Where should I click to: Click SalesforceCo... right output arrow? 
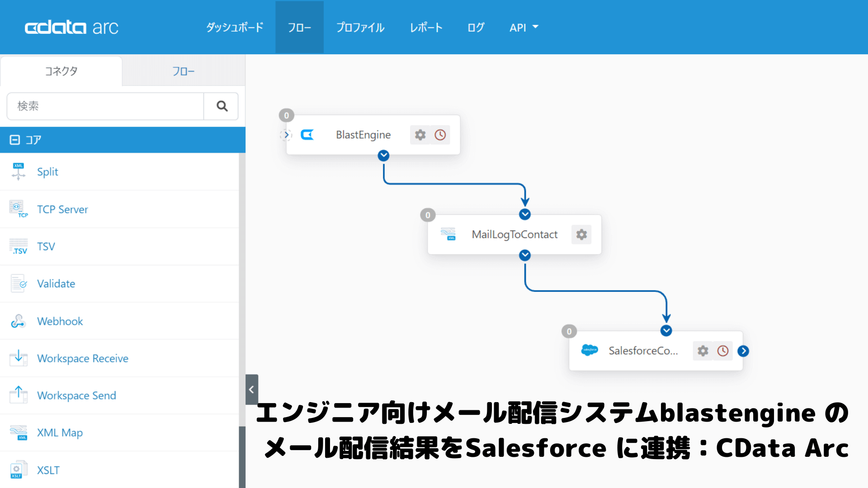pos(743,351)
